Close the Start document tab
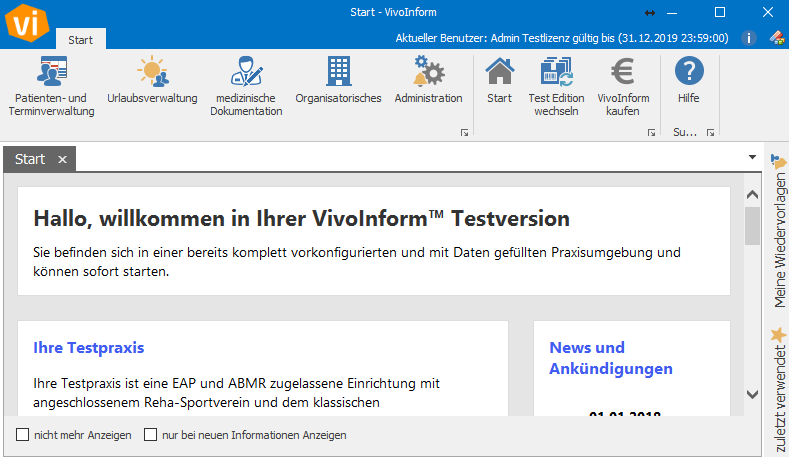 62,160
